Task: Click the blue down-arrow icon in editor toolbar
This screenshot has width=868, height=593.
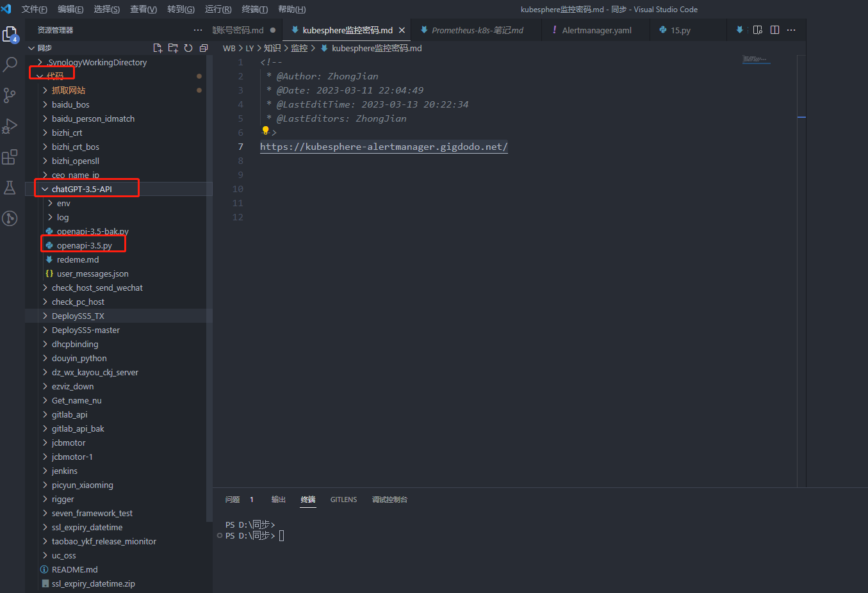Action: coord(740,30)
